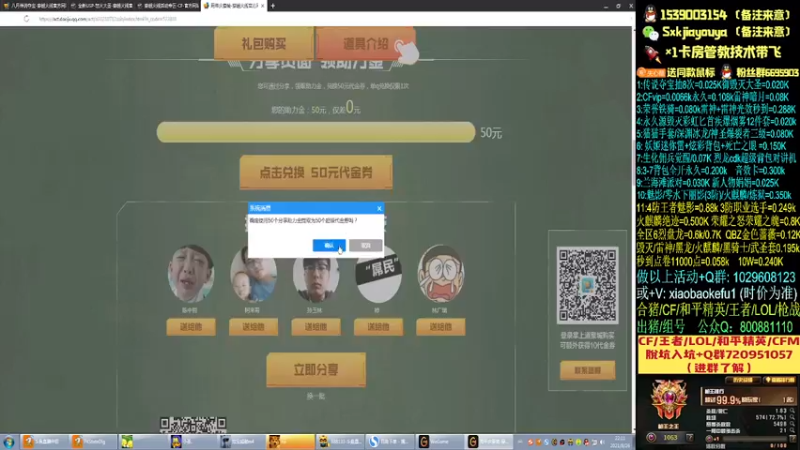Click the pointing-hand icon on 道具介绍
800x450 pixels.
pos(407,52)
